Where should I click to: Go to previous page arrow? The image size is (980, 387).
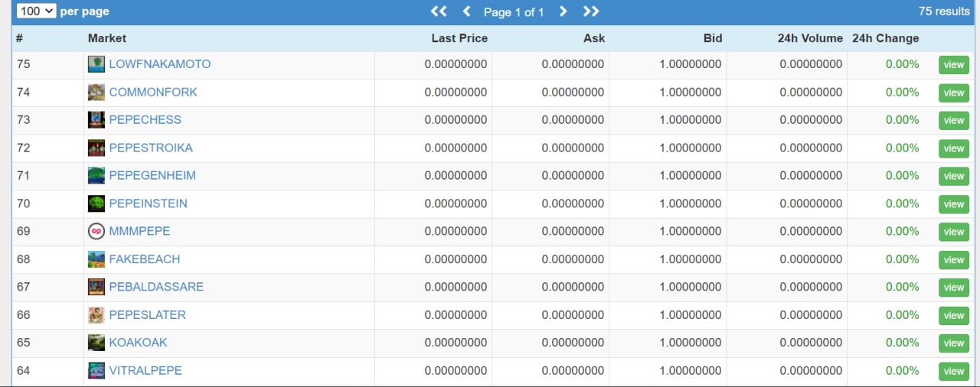coord(467,11)
